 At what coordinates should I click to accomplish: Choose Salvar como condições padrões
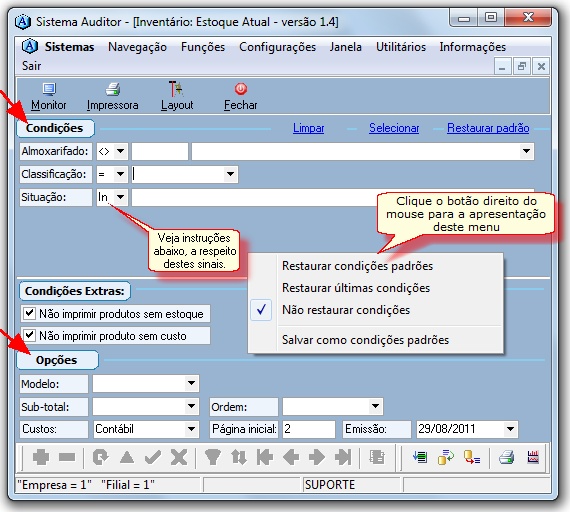(x=365, y=340)
